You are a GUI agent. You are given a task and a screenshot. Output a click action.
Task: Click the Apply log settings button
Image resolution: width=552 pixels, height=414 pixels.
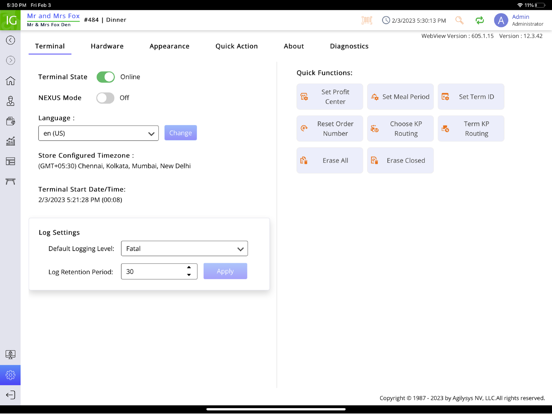click(225, 271)
